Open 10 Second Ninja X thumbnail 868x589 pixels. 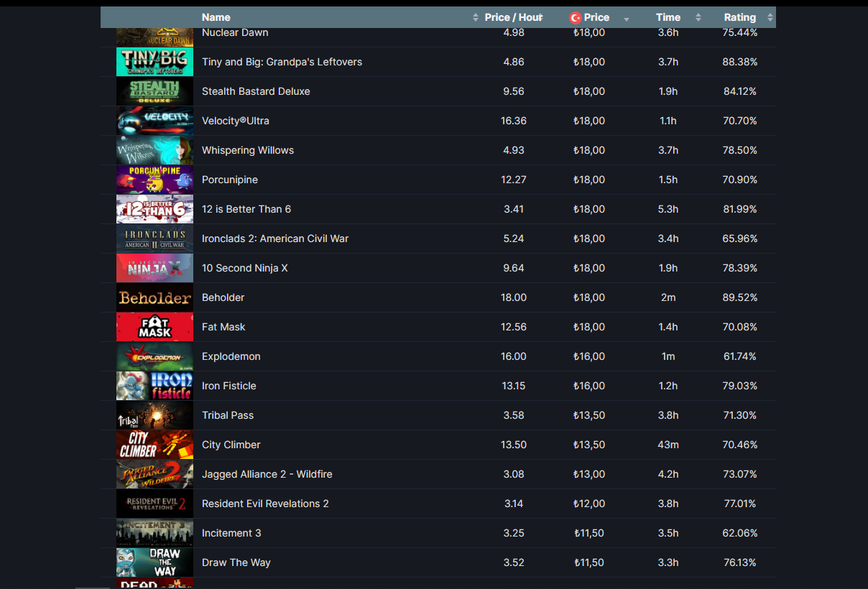pyautogui.click(x=154, y=268)
